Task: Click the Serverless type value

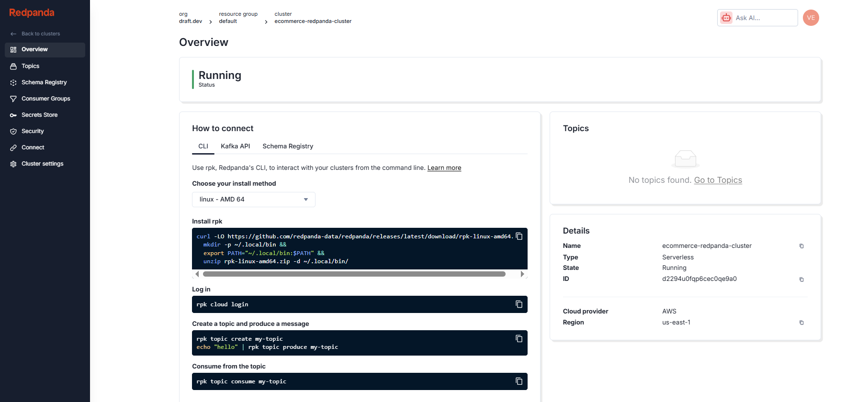Action: [678, 257]
